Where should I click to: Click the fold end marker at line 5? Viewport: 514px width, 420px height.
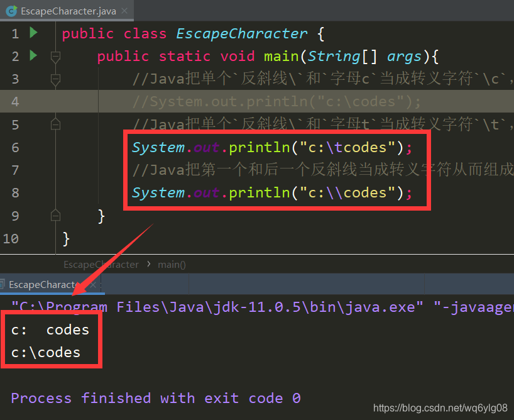click(x=55, y=124)
